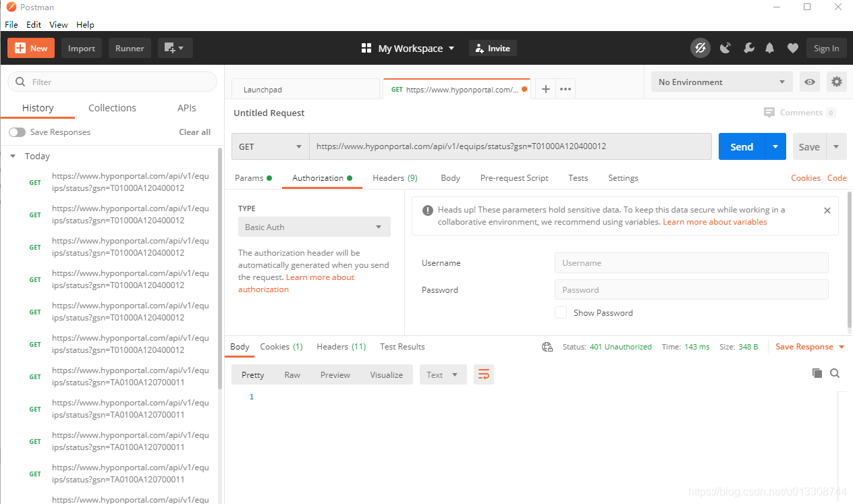The width and height of the screenshot is (853, 504).
Task: Open the response Cookies (1) tab
Action: pyautogui.click(x=281, y=347)
